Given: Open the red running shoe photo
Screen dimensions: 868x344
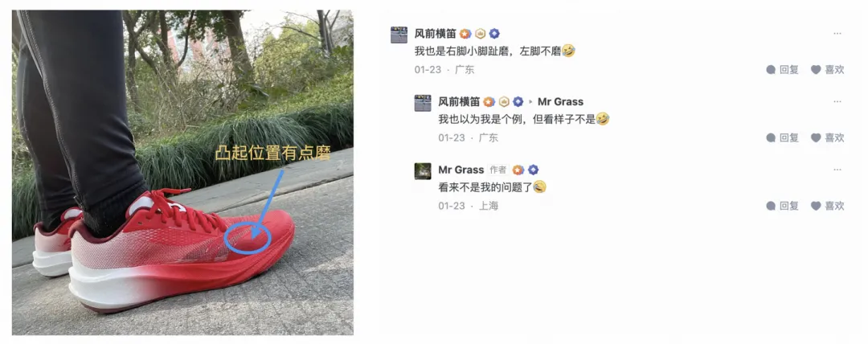Looking at the screenshot, I should click(182, 172).
